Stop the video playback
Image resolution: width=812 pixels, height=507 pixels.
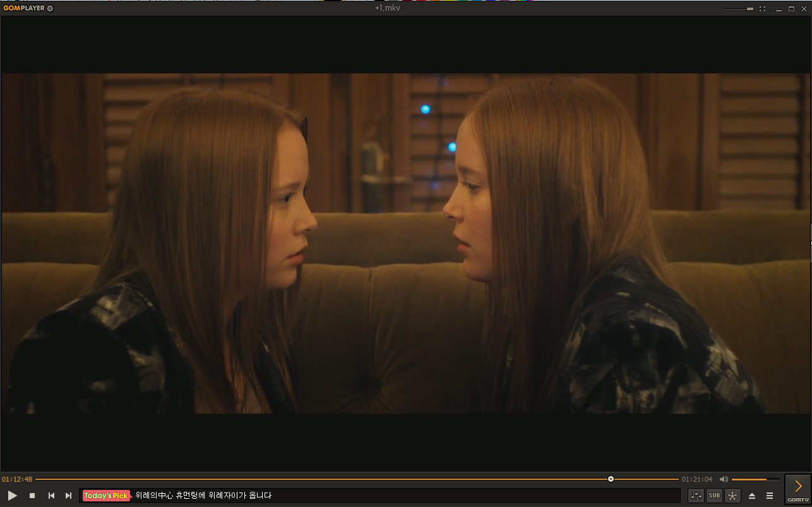(32, 496)
